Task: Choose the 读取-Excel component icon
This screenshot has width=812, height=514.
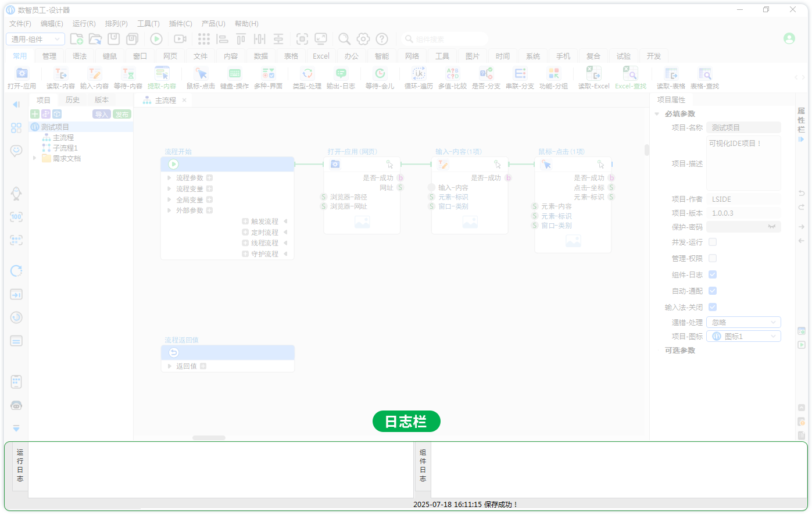Action: [x=593, y=73]
